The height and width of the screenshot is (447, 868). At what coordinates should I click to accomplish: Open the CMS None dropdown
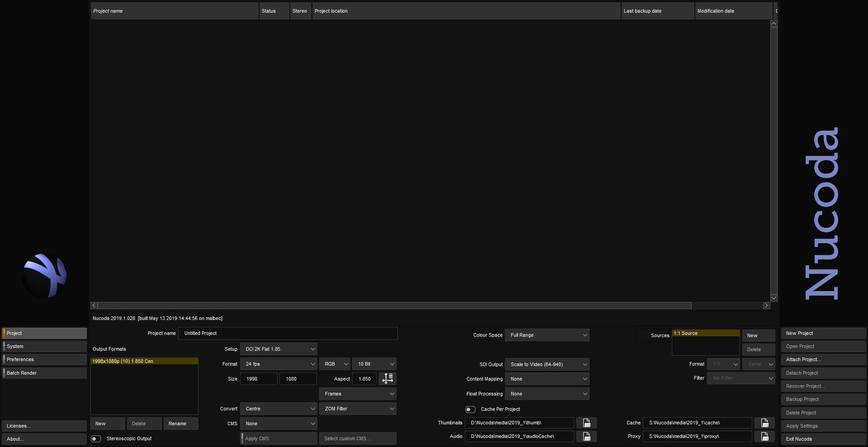278,423
